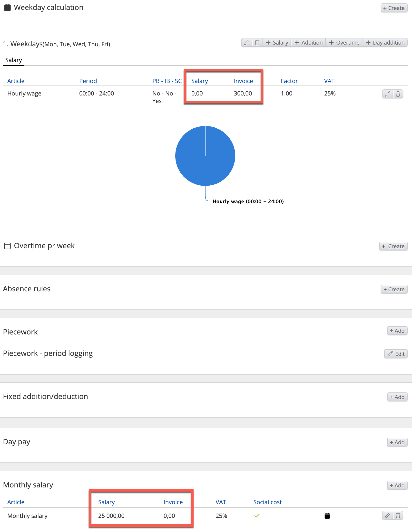Image resolution: width=412 pixels, height=532 pixels.
Task: Switch to the Salary tab
Action: 14,60
